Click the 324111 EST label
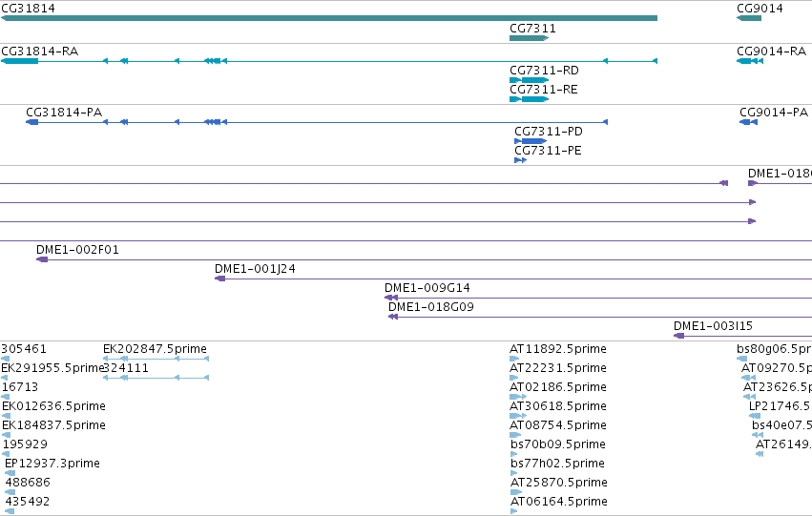Viewport: 812px width, 516px height. tap(126, 368)
